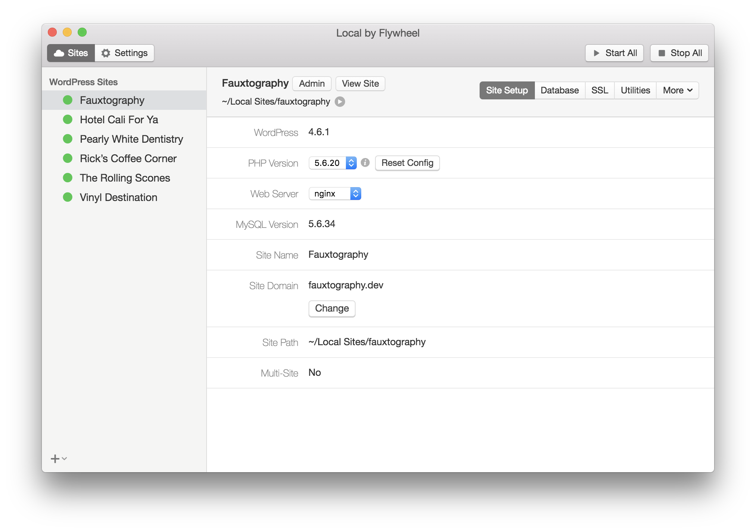Click the green status dot for Vinyl Destination
756x532 pixels.
tap(68, 197)
